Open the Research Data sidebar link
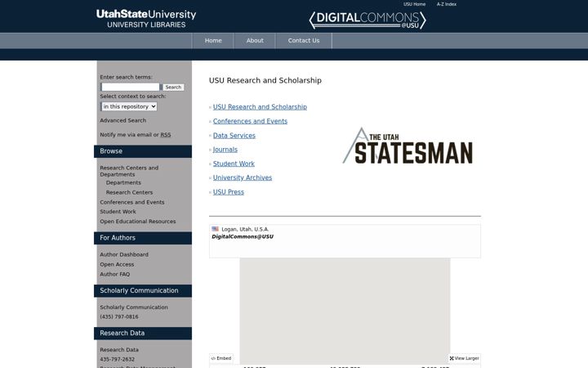 [119, 350]
